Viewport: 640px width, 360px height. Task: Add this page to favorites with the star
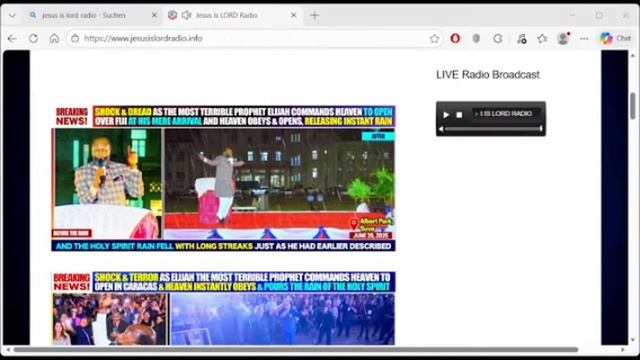[x=434, y=38]
